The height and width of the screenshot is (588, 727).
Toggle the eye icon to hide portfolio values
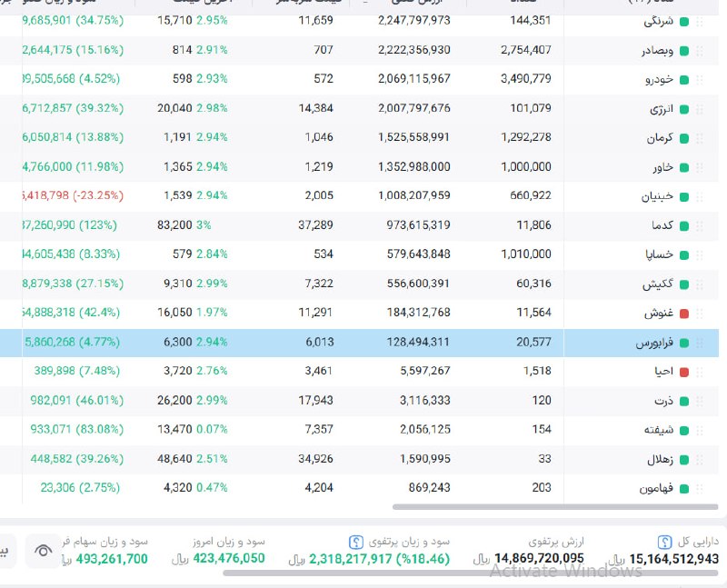(43, 551)
